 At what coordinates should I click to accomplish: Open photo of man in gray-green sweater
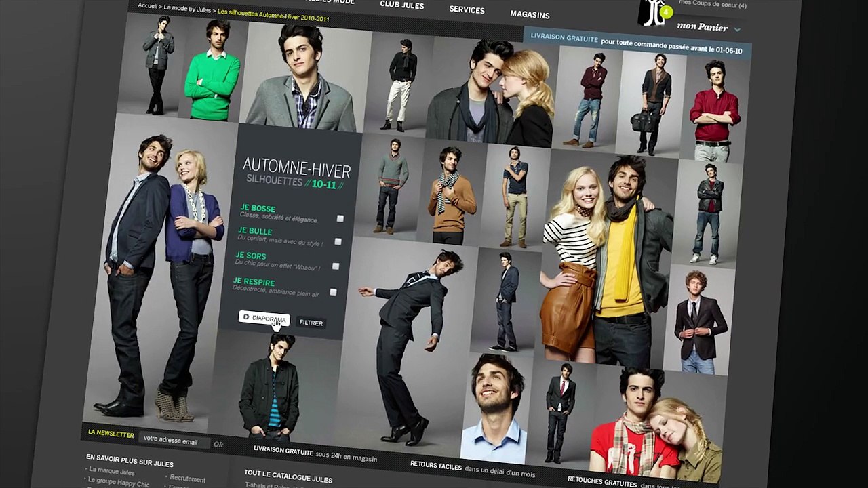tap(391, 185)
